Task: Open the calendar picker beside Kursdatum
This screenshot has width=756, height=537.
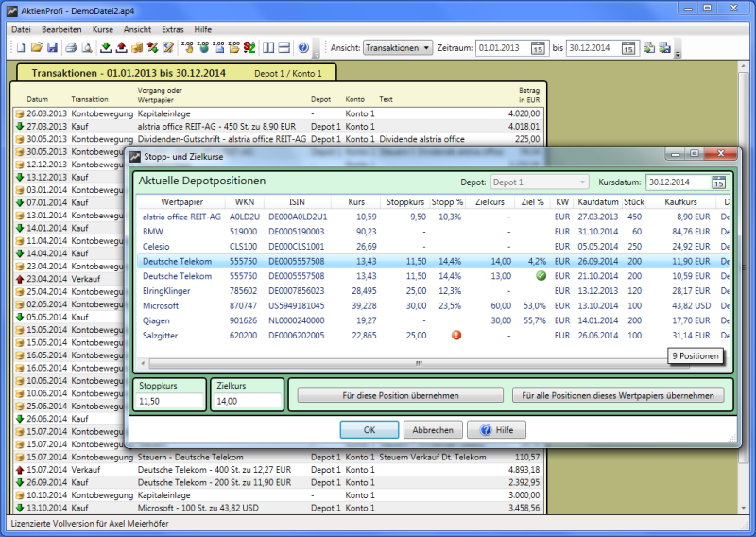Action: [x=718, y=182]
